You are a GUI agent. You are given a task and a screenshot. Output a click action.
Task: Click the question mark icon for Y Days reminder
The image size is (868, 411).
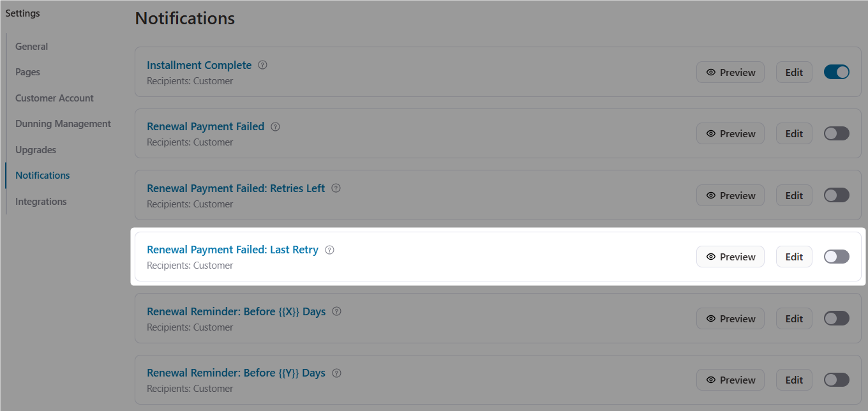[336, 373]
